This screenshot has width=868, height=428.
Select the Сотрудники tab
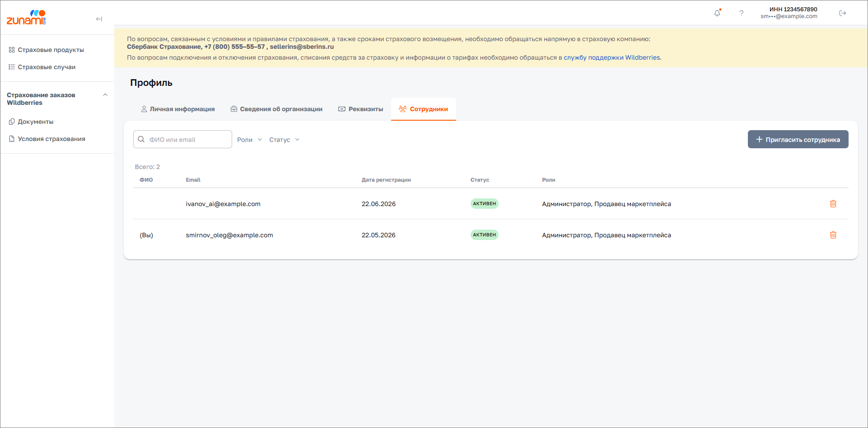pos(424,109)
